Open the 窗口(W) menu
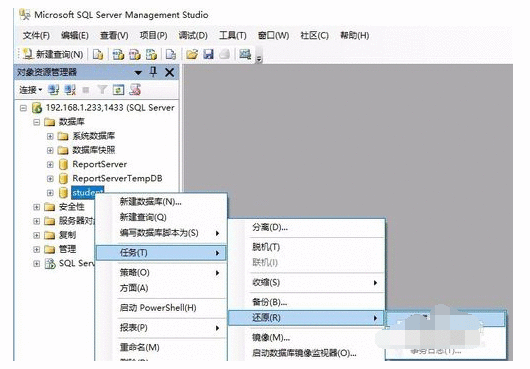Image resolution: width=530 pixels, height=369 pixels. click(273, 35)
